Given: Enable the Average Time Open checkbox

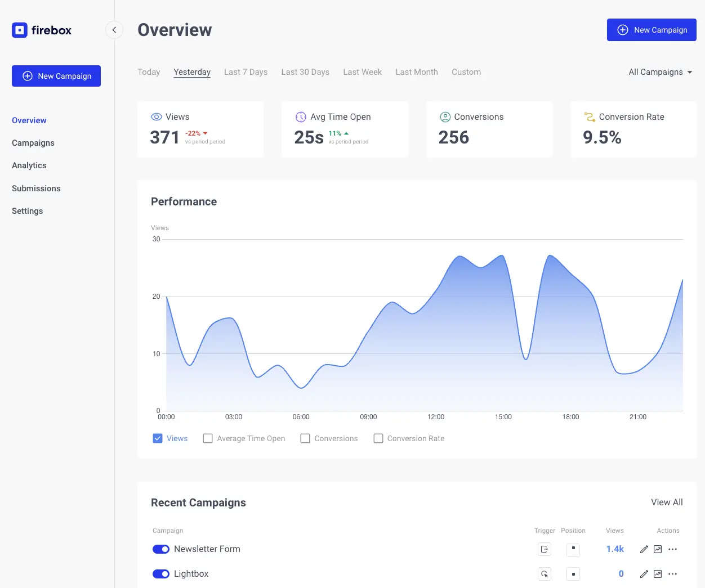Looking at the screenshot, I should coord(208,438).
